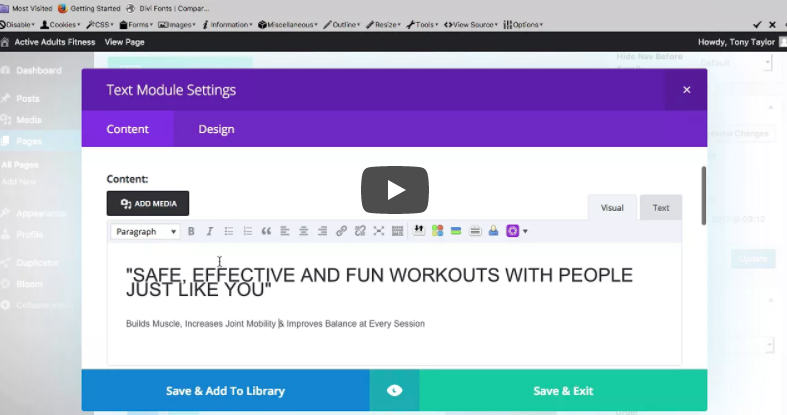
Task: Open Active Adults Fitness site link
Action: [55, 42]
